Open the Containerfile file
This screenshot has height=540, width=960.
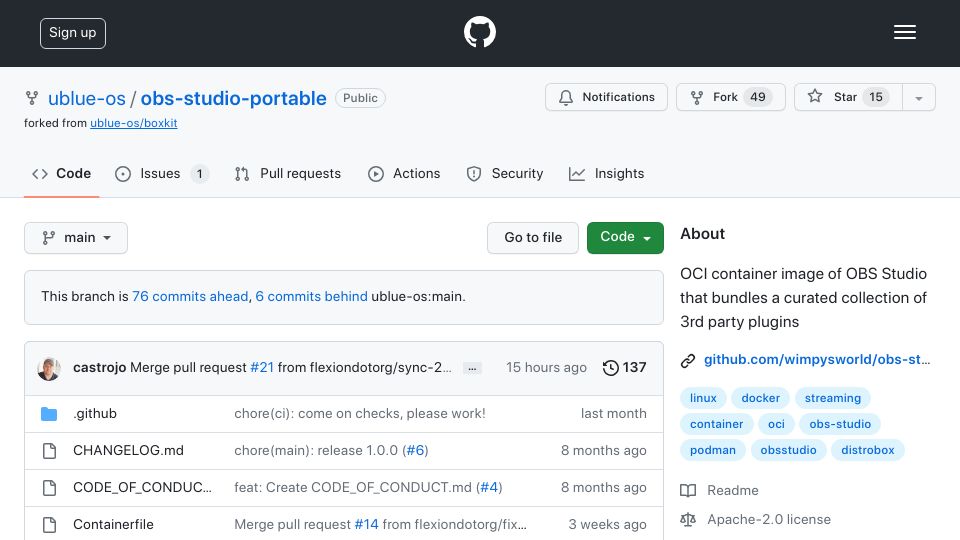coord(113,524)
